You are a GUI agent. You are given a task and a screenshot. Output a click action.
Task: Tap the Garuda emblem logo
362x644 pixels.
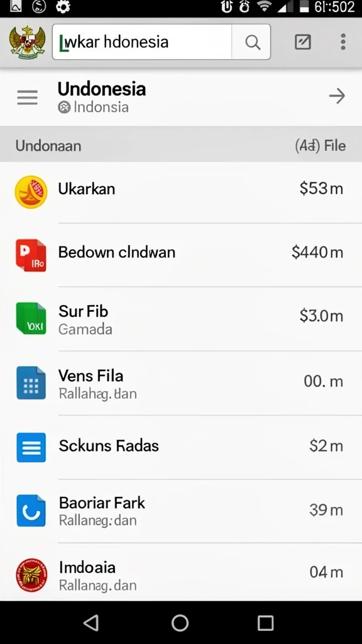pos(28,43)
